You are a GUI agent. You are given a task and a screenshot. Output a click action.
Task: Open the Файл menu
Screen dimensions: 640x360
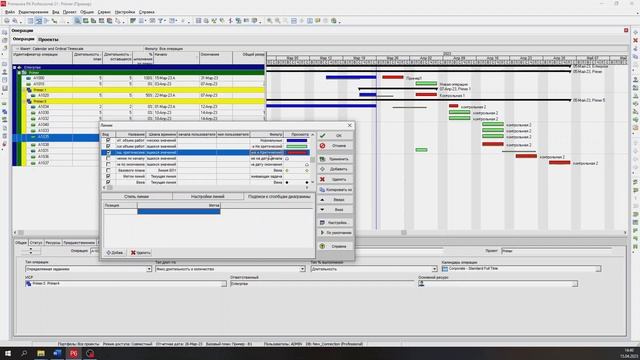(x=10, y=12)
